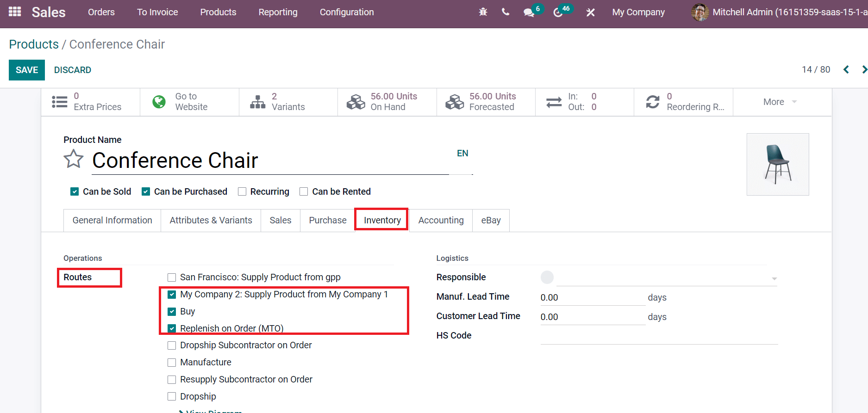Click the Reordering Rules refresh icon

[653, 102]
